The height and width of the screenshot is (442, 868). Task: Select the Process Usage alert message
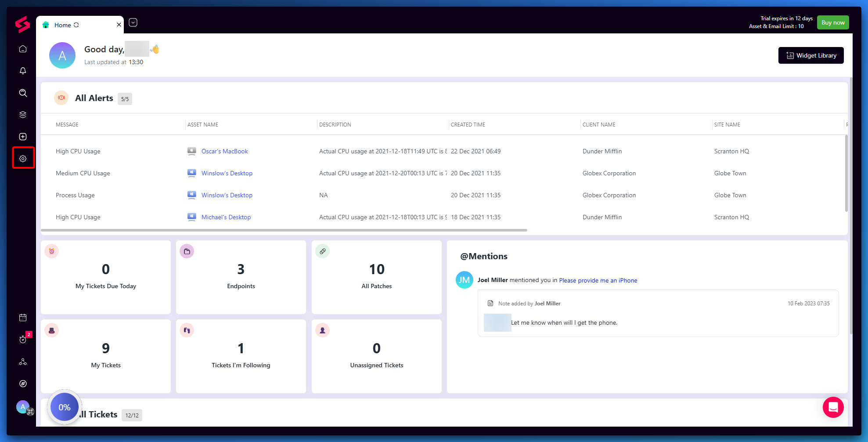tap(75, 195)
